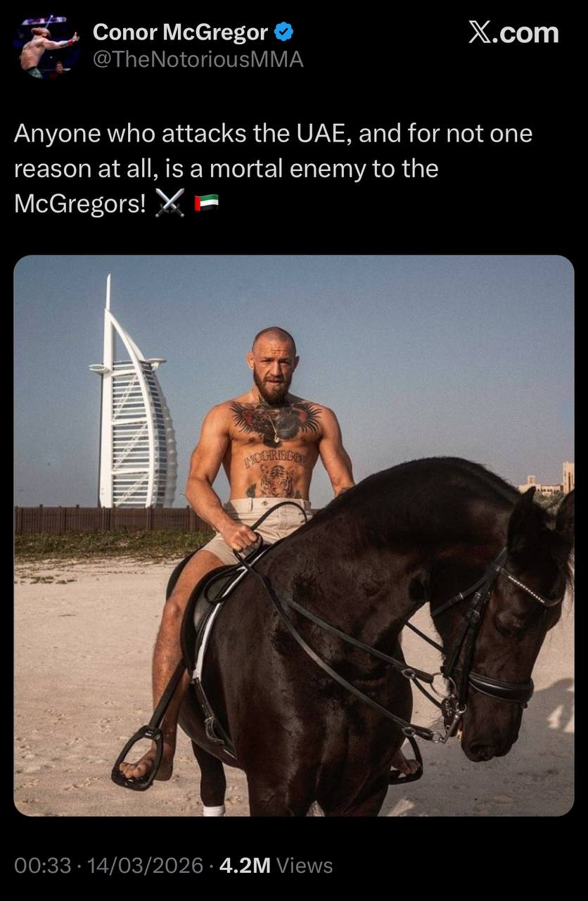Click the crossed swords emoji
This screenshot has height=901, width=588.
point(170,203)
